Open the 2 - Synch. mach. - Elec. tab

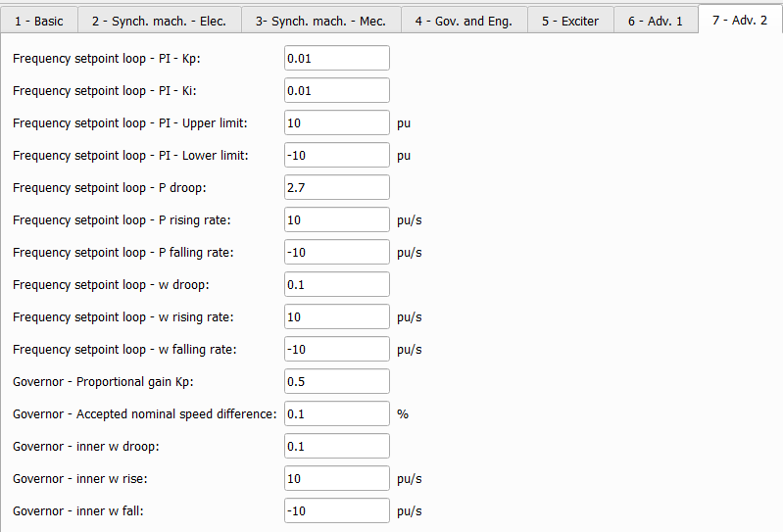click(159, 21)
